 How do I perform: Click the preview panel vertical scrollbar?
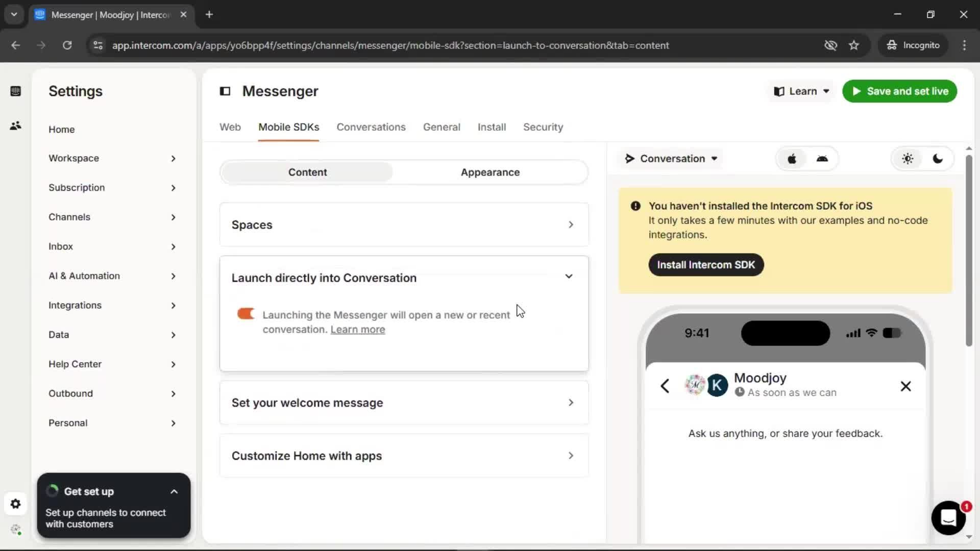pyautogui.click(x=969, y=250)
